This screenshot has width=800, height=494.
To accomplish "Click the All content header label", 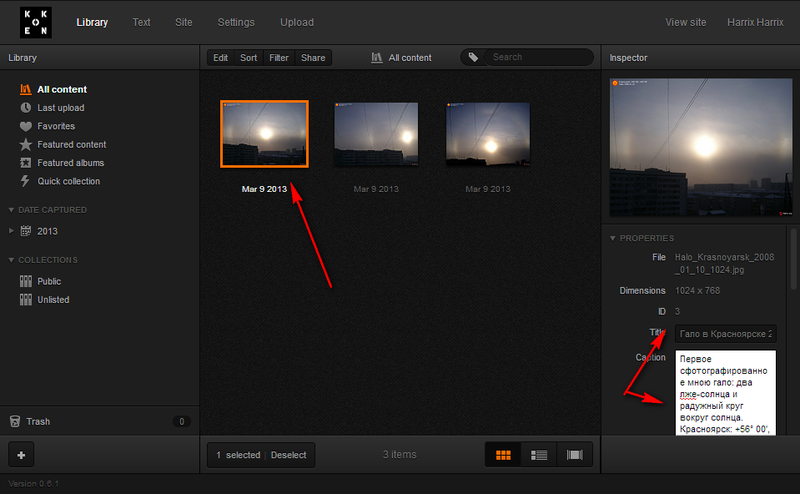I will [x=410, y=58].
